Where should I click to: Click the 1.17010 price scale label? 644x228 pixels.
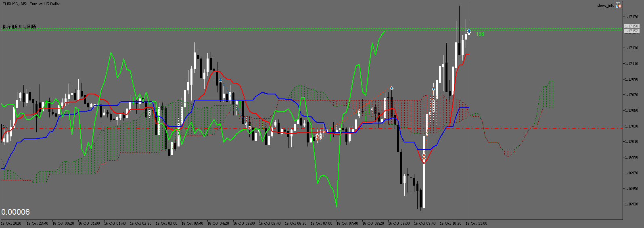pos(632,142)
